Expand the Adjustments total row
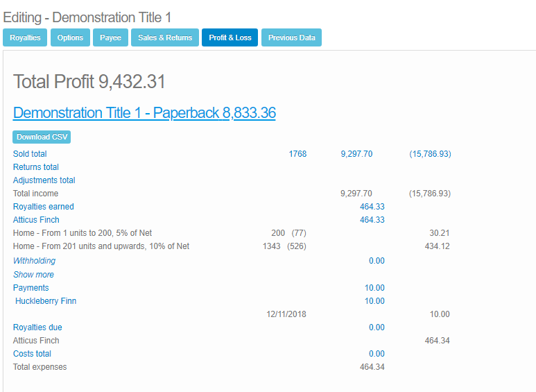This screenshot has height=392, width=536. pyautogui.click(x=44, y=180)
